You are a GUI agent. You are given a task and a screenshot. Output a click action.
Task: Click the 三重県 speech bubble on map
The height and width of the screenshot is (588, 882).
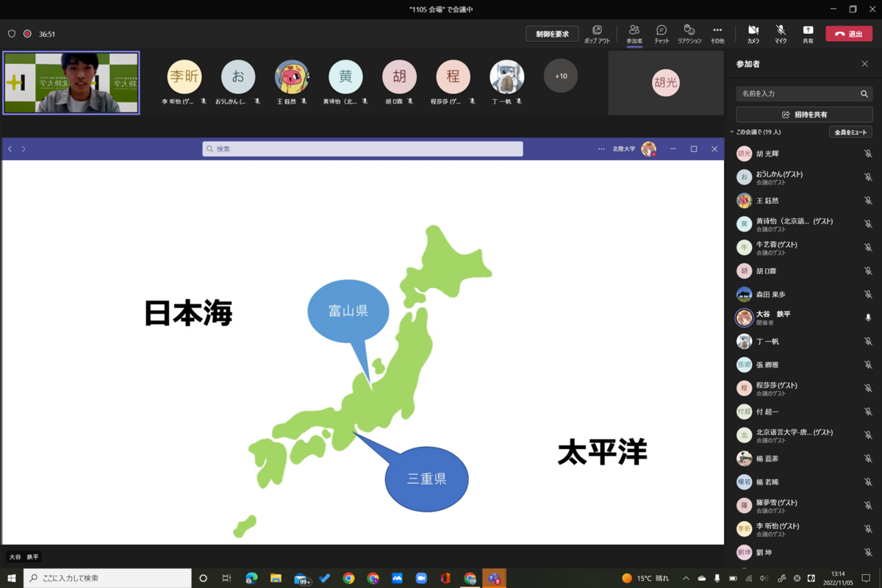[x=426, y=478]
